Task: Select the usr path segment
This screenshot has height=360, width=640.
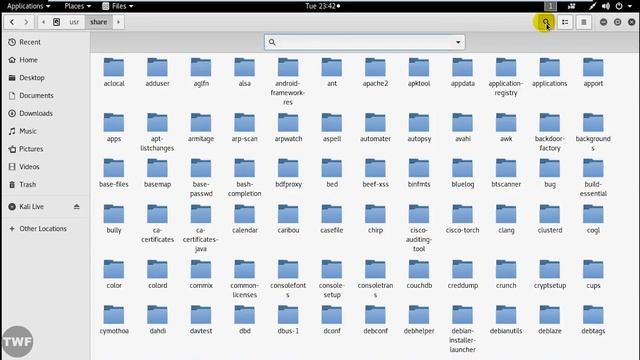Action: (74, 22)
